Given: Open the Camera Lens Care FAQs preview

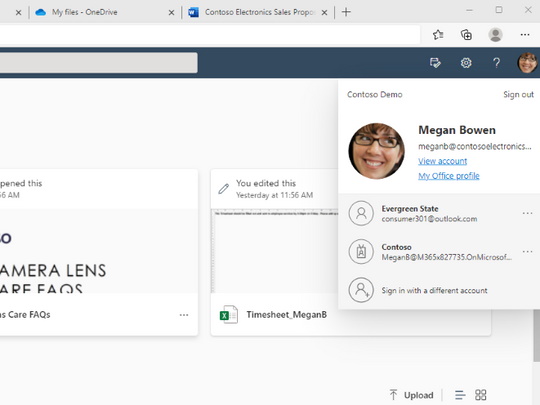Looking at the screenshot, I should tap(98, 251).
